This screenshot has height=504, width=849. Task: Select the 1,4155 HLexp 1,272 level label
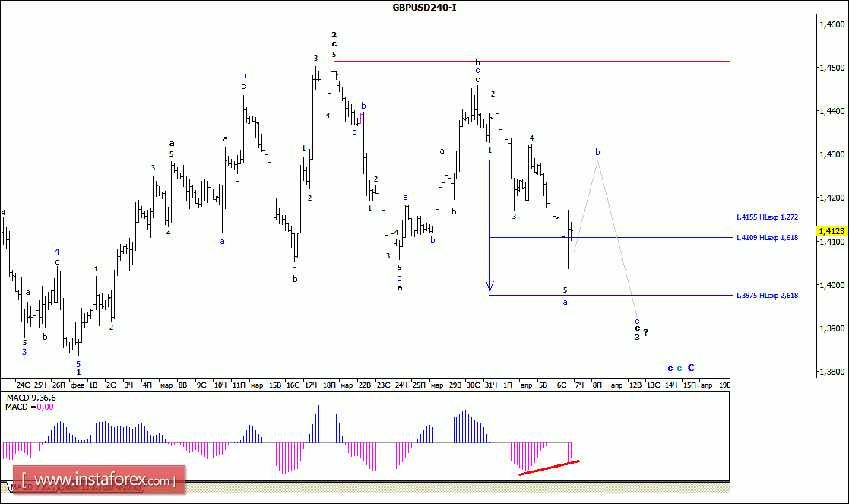point(767,217)
